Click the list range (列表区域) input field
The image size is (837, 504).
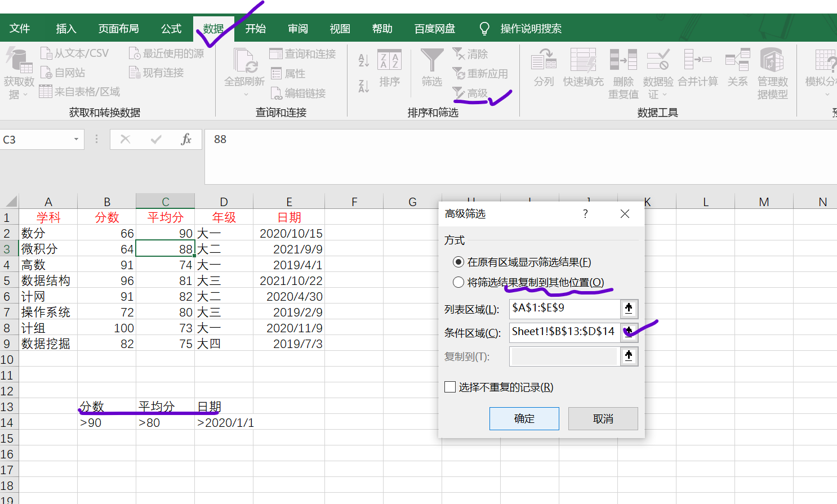[565, 308]
